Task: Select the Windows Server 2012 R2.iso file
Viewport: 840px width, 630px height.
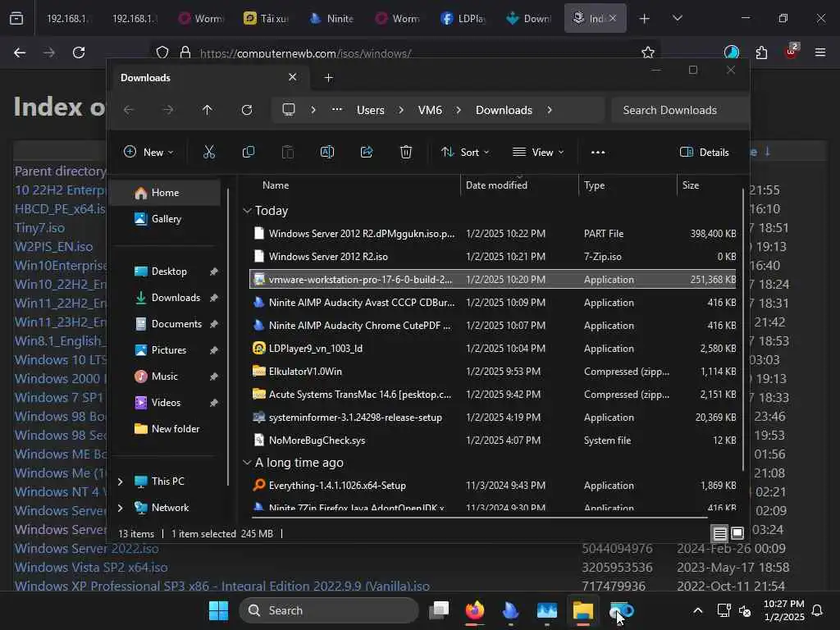Action: click(492, 257)
